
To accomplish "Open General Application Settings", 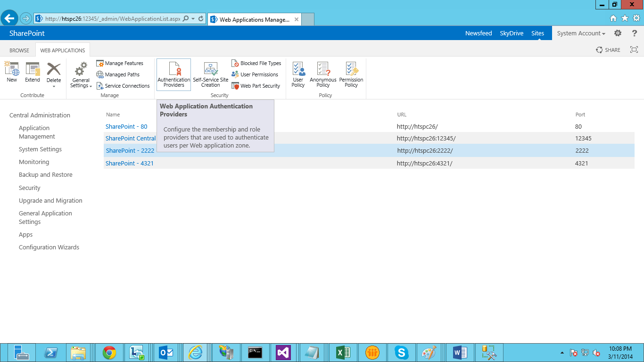I will (45, 217).
